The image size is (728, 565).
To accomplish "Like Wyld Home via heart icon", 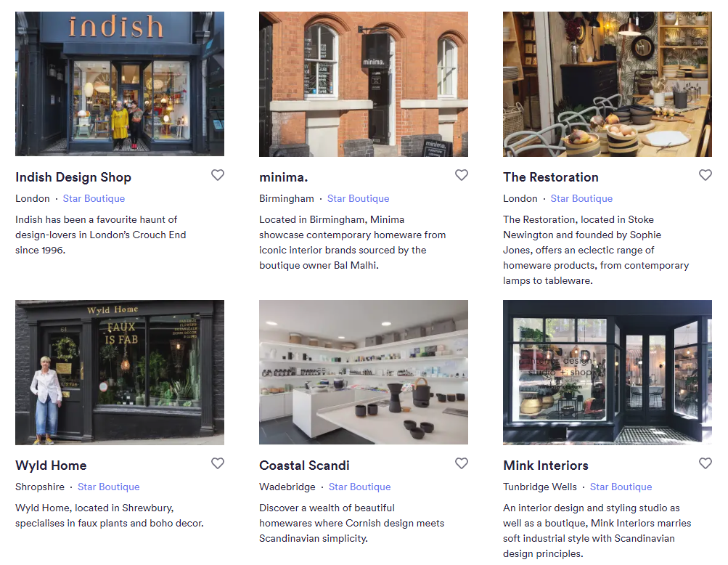I will pyautogui.click(x=218, y=463).
